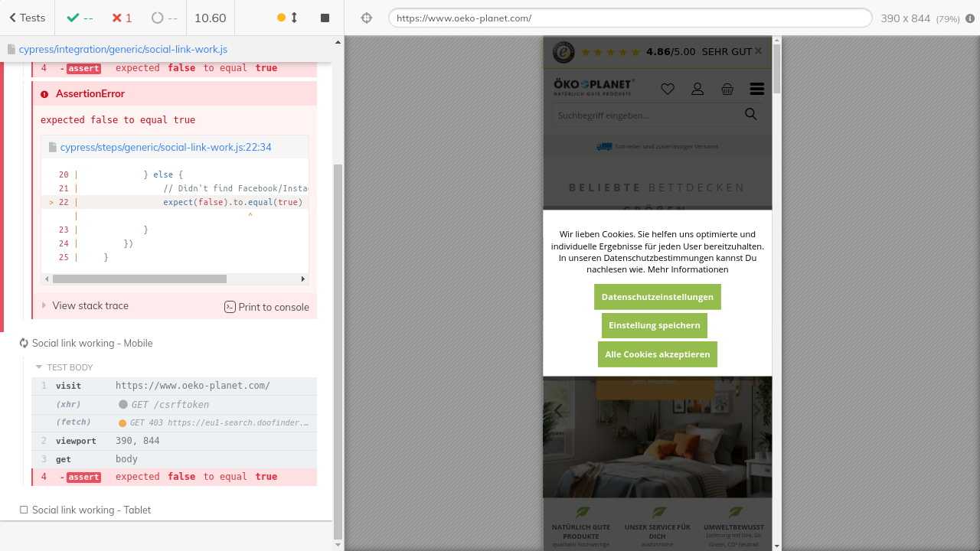Open the user account icon
The image size is (980, 551).
coord(697,89)
